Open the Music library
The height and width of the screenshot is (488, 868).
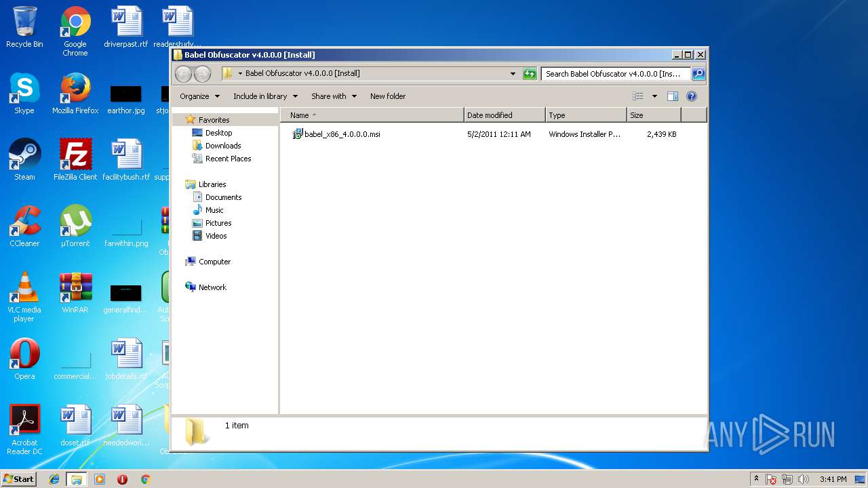[214, 210]
